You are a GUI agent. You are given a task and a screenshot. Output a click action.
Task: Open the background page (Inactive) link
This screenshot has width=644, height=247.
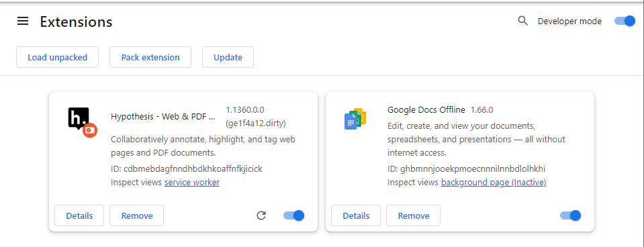(x=494, y=182)
